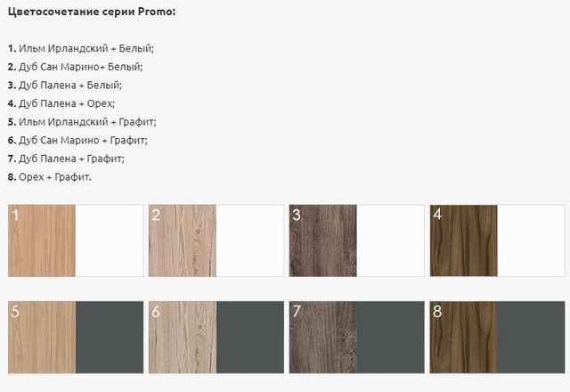The image size is (570, 392).
Task: Click the dark oak sample numbered 7
Action: pyautogui.click(x=323, y=337)
